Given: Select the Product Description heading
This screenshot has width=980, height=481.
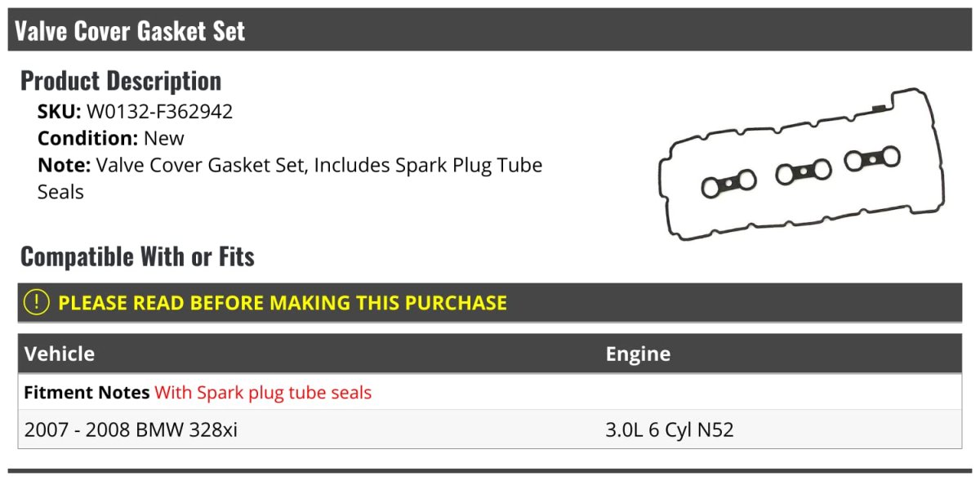Looking at the screenshot, I should [x=121, y=81].
